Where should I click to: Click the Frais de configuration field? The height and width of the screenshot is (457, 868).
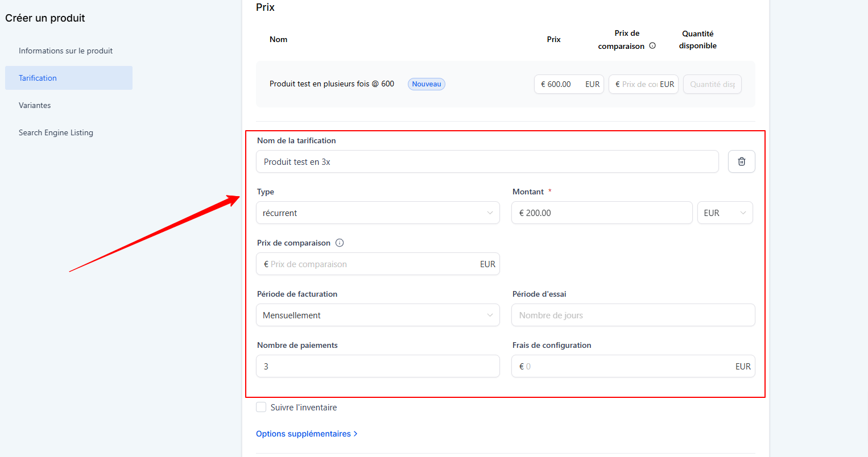(x=626, y=366)
